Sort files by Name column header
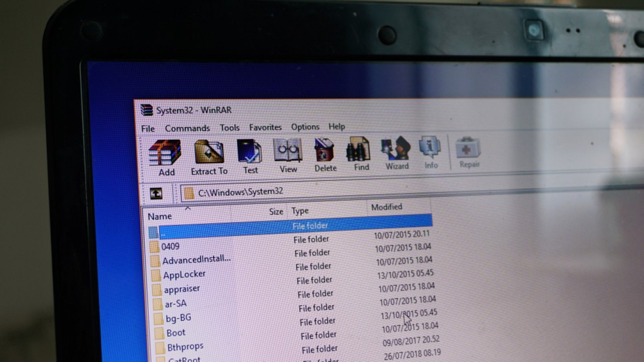The image size is (644, 362). pyautogui.click(x=160, y=216)
